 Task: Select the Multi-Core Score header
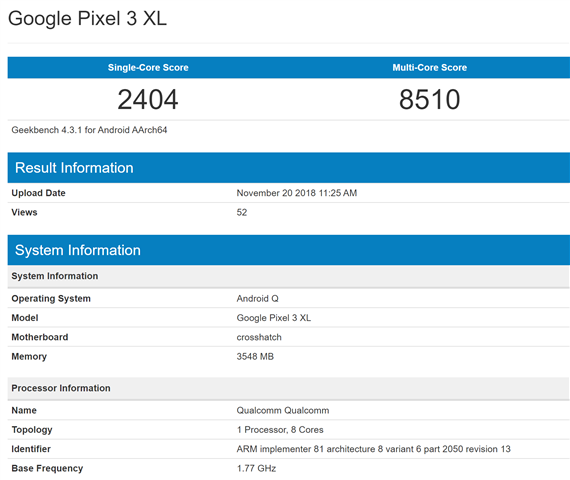click(430, 68)
